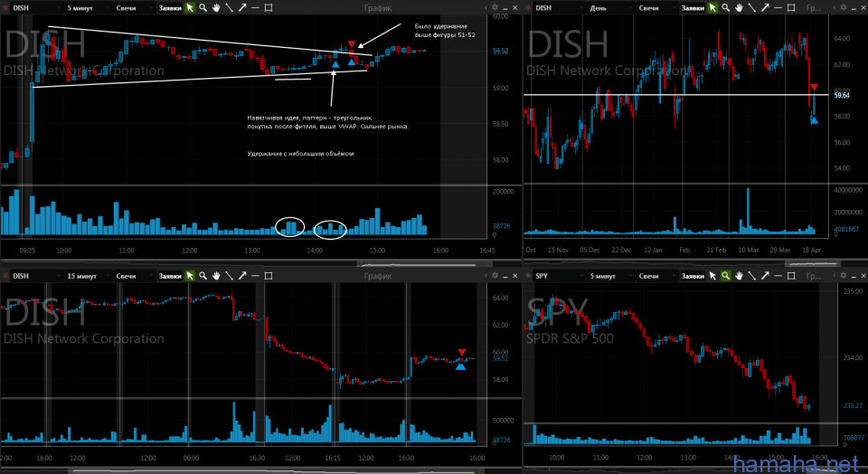Select pointer tool in DISH 5 минут chart
This screenshot has width=868, height=474.
190,8
